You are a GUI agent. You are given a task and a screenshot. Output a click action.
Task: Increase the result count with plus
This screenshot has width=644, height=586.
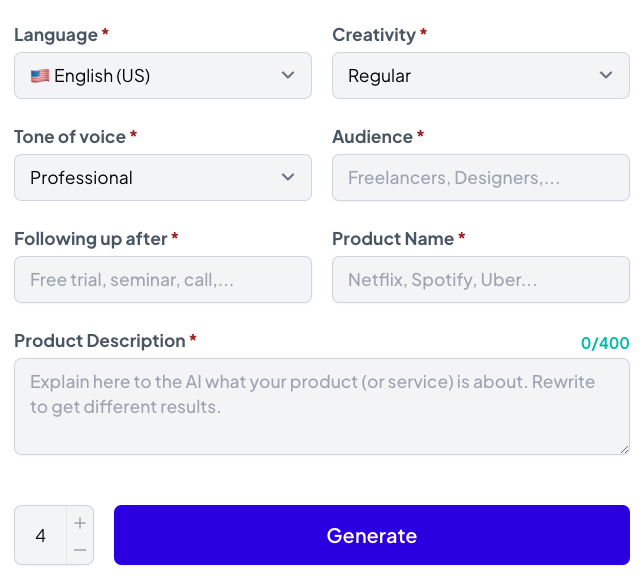(80, 522)
